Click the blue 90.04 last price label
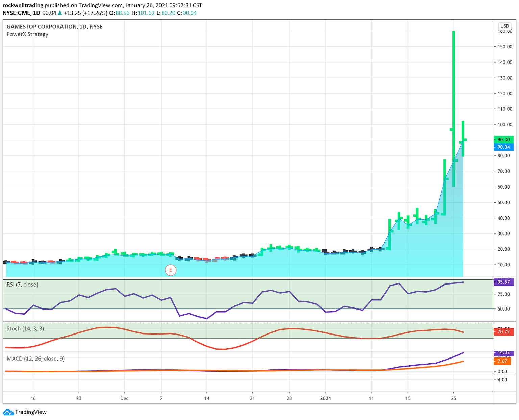The width and height of the screenshot is (519, 420). coord(503,147)
